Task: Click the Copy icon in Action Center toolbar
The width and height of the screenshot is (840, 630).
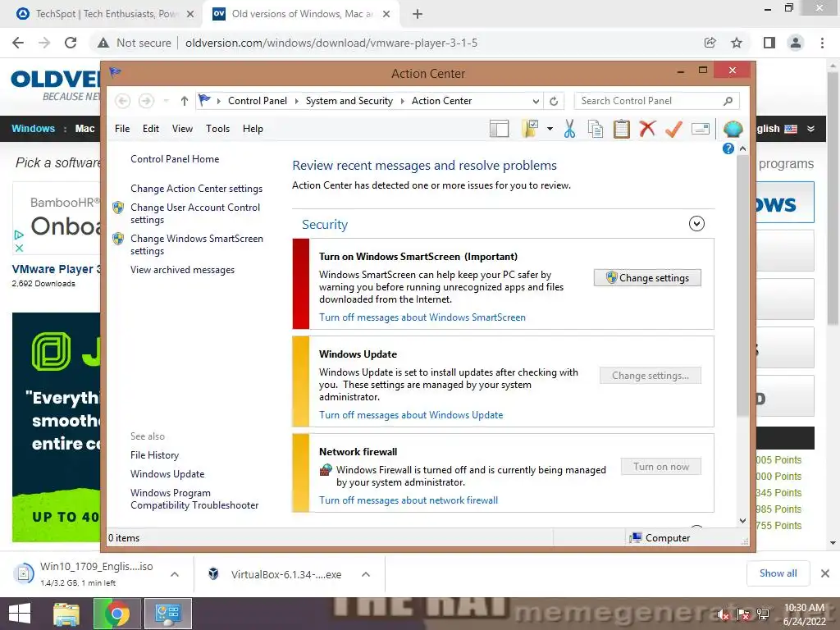Action: (596, 129)
